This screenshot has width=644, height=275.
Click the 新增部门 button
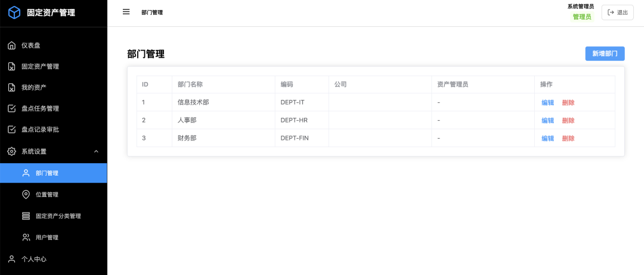(605, 54)
